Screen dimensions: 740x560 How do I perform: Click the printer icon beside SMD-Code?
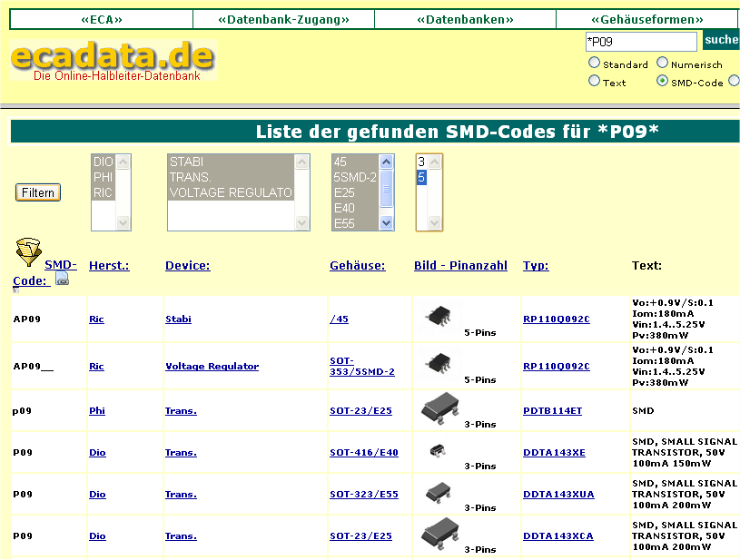pos(63,279)
